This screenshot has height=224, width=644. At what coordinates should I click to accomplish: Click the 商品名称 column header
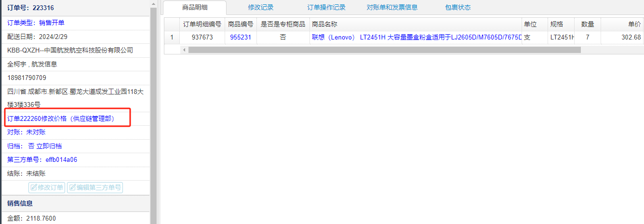pos(416,24)
